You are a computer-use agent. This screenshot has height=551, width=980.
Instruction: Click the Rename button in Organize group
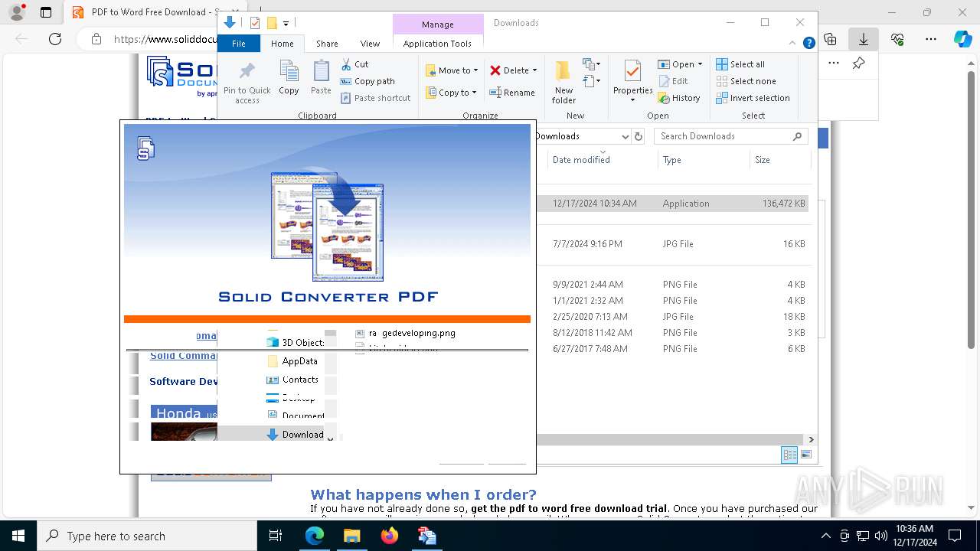[512, 93]
